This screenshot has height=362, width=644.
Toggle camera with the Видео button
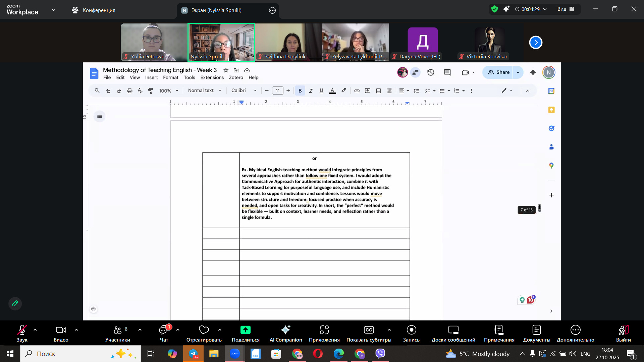pos(61,330)
